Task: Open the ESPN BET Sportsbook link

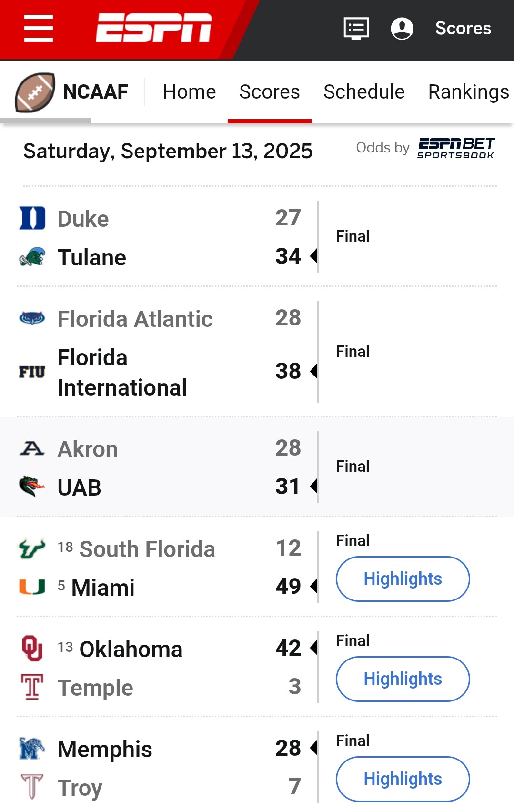Action: (x=456, y=148)
